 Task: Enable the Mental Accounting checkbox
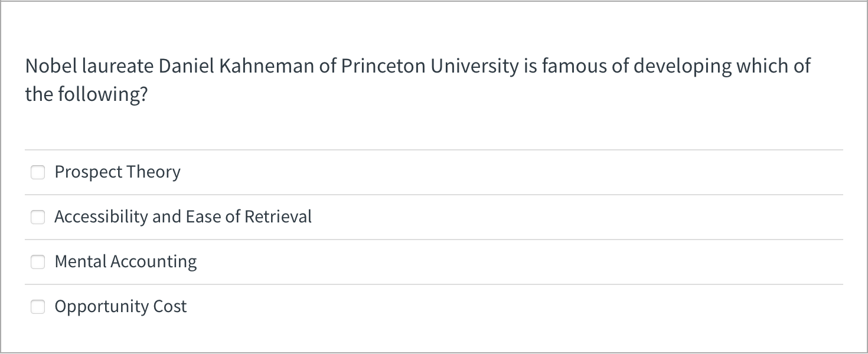click(x=38, y=262)
